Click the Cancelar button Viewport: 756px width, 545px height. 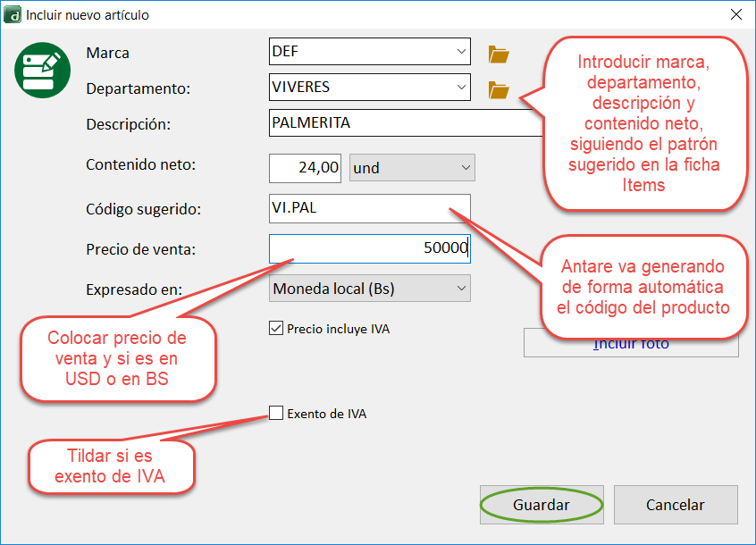pos(675,505)
